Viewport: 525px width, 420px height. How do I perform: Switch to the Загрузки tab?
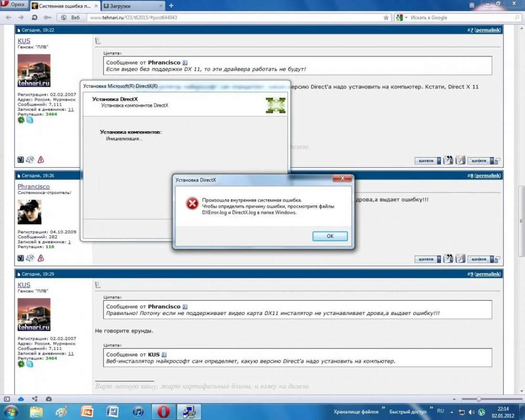click(x=133, y=6)
